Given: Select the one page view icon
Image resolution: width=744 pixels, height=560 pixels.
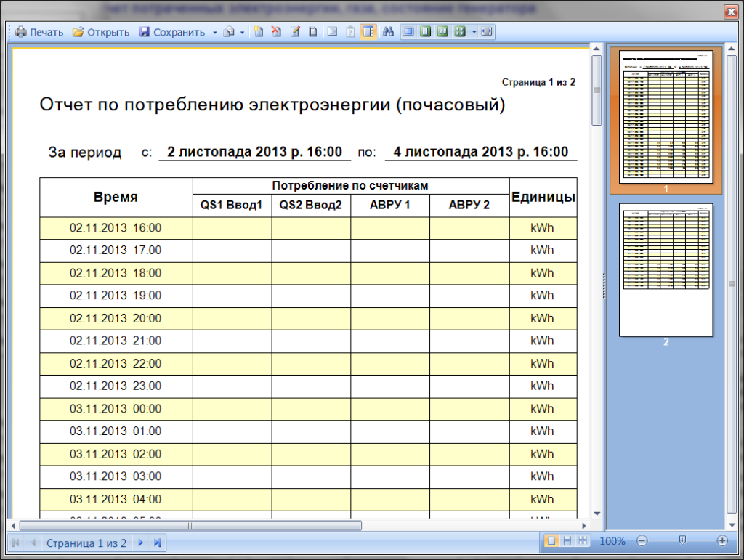Looking at the screenshot, I should click(426, 32).
